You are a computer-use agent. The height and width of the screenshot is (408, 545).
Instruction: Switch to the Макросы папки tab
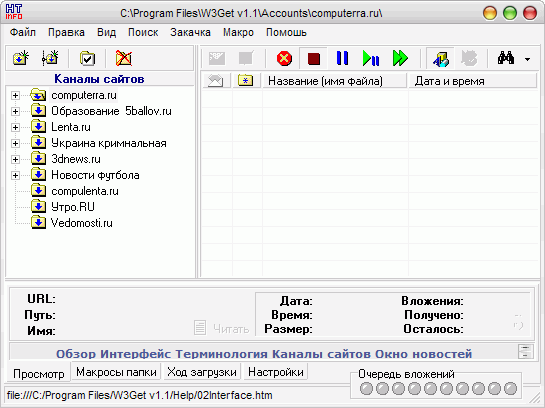[x=116, y=372]
